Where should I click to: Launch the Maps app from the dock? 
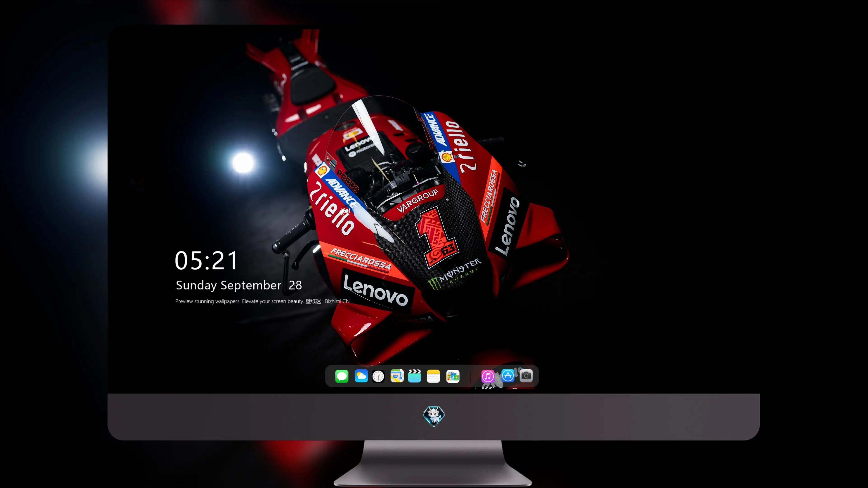[x=397, y=376]
